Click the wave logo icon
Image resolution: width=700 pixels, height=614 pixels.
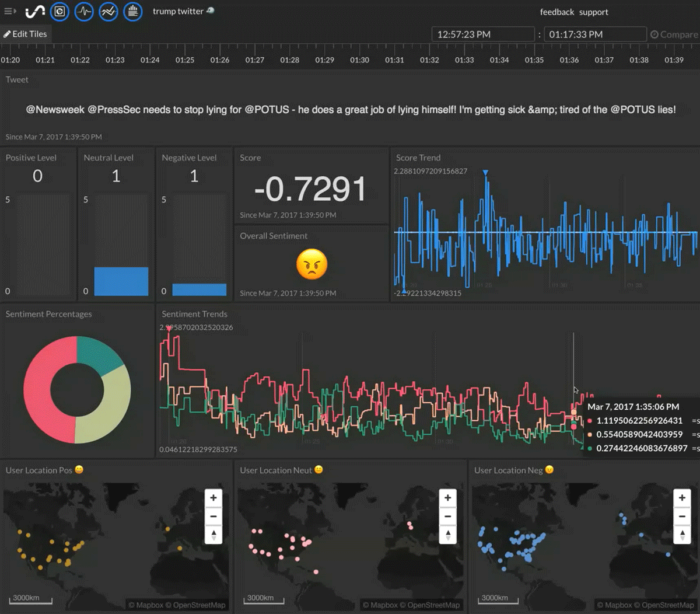pyautogui.click(x=35, y=12)
